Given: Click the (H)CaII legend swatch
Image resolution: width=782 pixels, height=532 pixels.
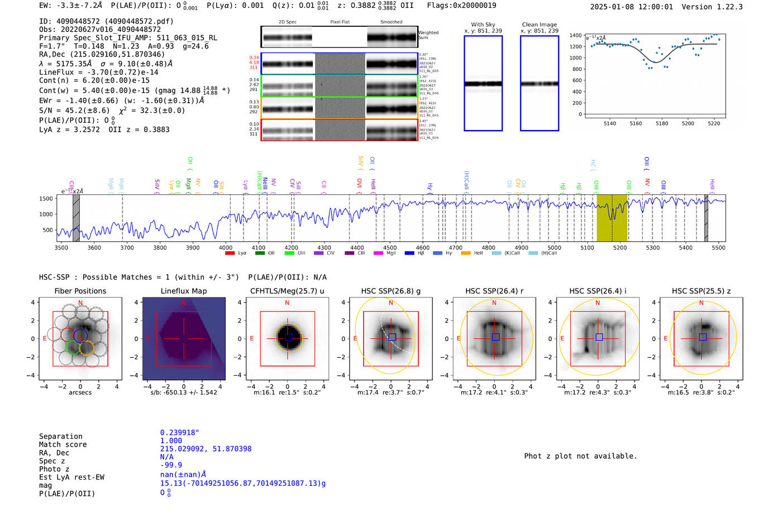Looking at the screenshot, I should 533,253.
